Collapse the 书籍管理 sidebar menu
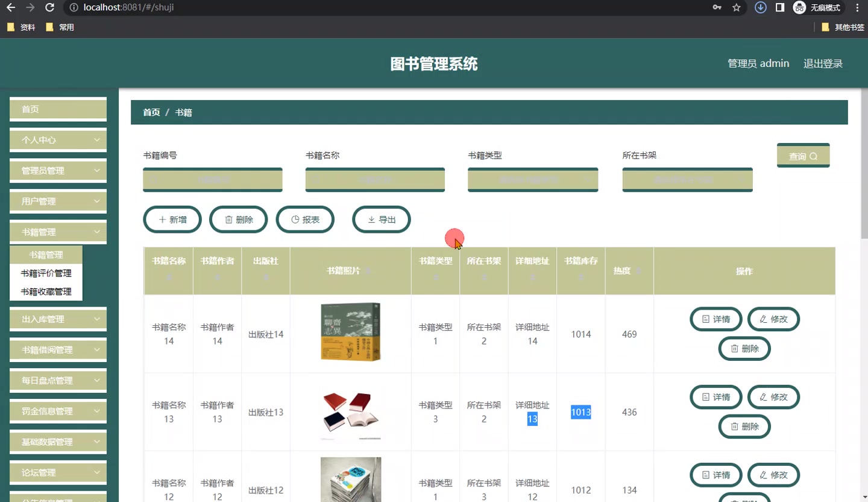 point(58,232)
